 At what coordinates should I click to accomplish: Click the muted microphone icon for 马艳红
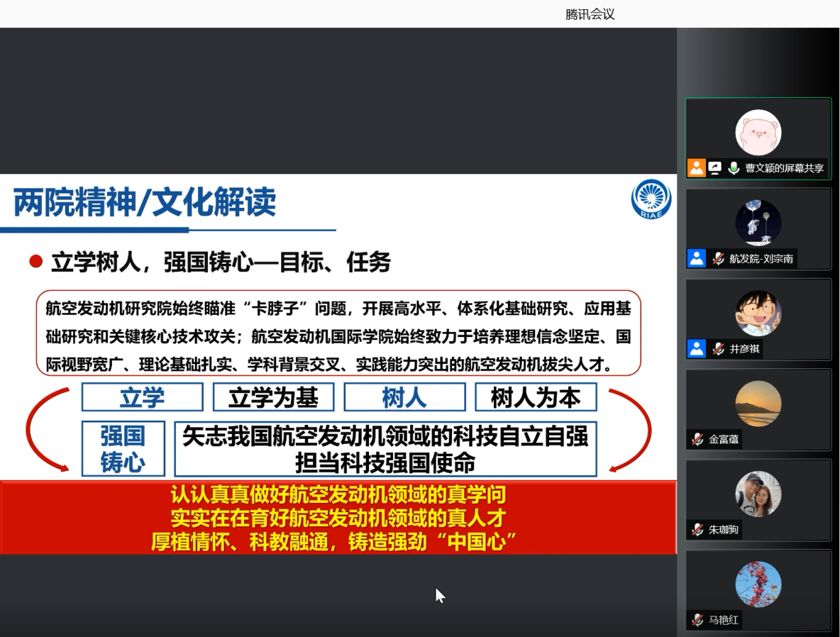[x=697, y=620]
